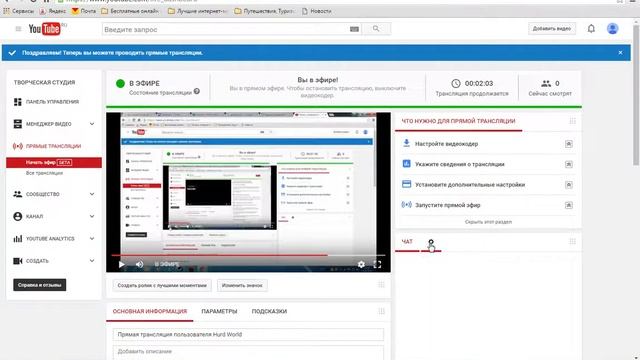Expand the Настройте видеокодер row arrow
Viewport: 640px width, 360px height.
[569, 144]
